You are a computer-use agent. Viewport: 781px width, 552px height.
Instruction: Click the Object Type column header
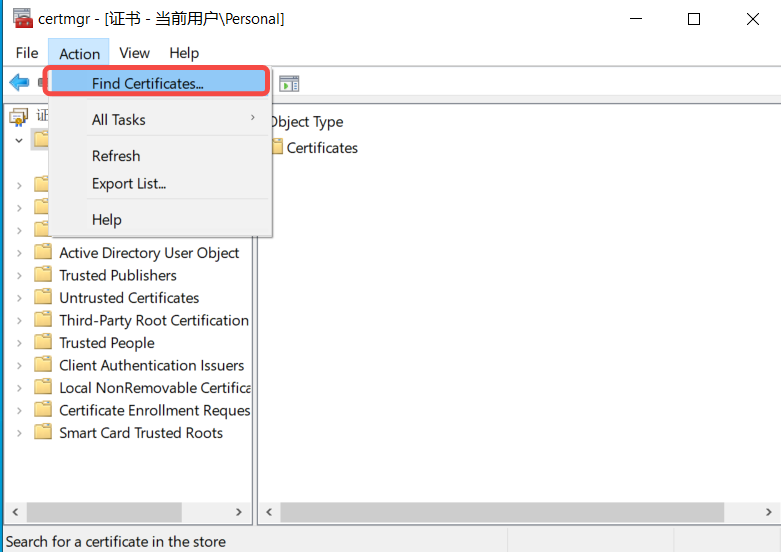pyautogui.click(x=307, y=122)
